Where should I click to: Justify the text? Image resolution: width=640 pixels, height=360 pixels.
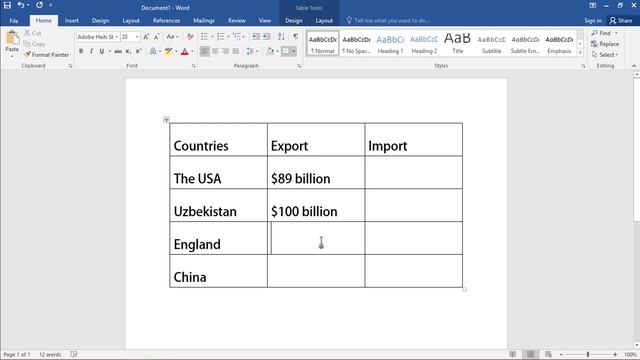pyautogui.click(x=236, y=51)
